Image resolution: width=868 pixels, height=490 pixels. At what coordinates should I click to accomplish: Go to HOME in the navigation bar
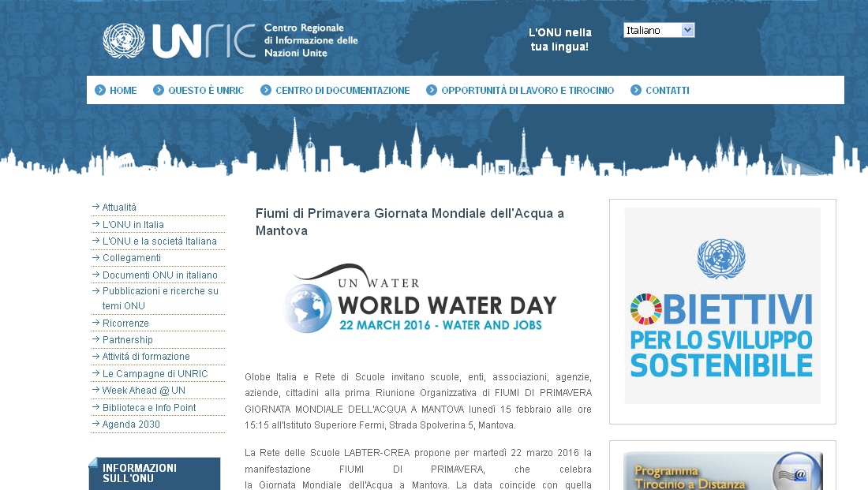point(123,90)
